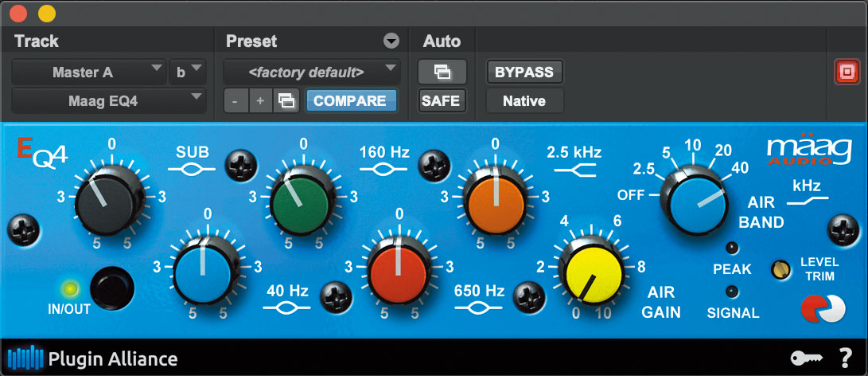Click the 650 Hz bell curve symbol
868x376 pixels.
tap(477, 309)
